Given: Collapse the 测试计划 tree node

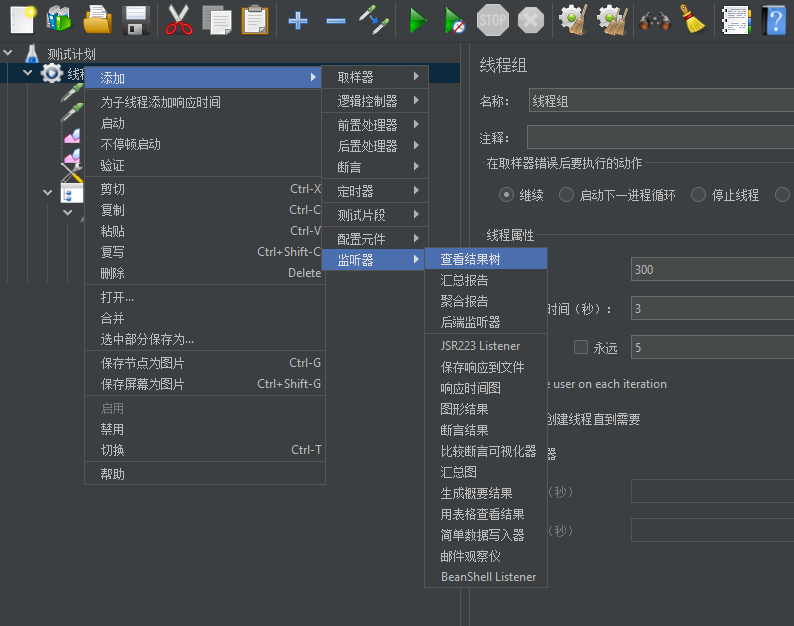Looking at the screenshot, I should 9,53.
